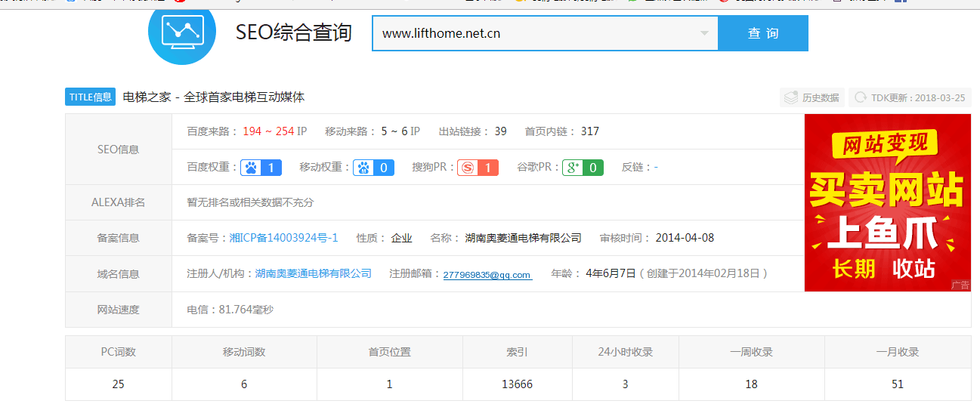The height and width of the screenshot is (407, 980).
Task: Open registrant 湖南奥菱通电梯有限公司 link
Action: 313,273
